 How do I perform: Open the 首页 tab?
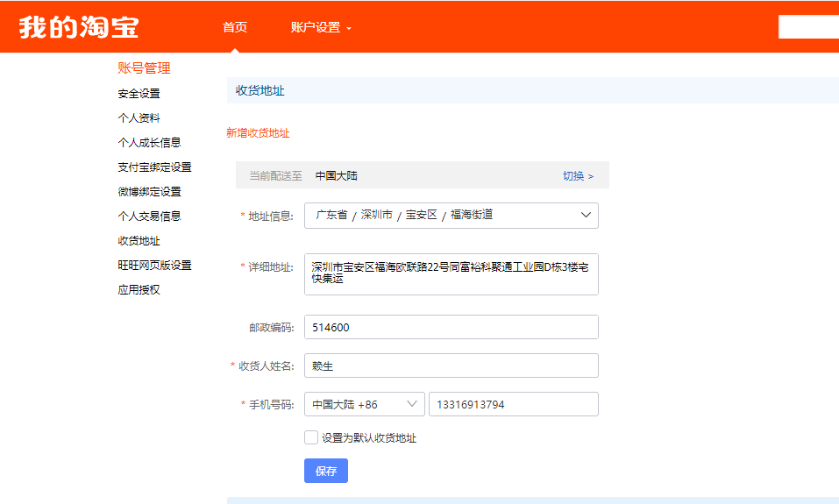[x=235, y=27]
